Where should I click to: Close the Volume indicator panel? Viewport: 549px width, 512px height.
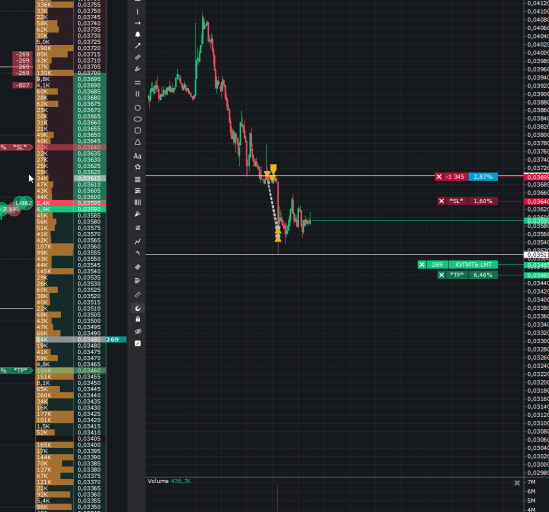[517, 483]
